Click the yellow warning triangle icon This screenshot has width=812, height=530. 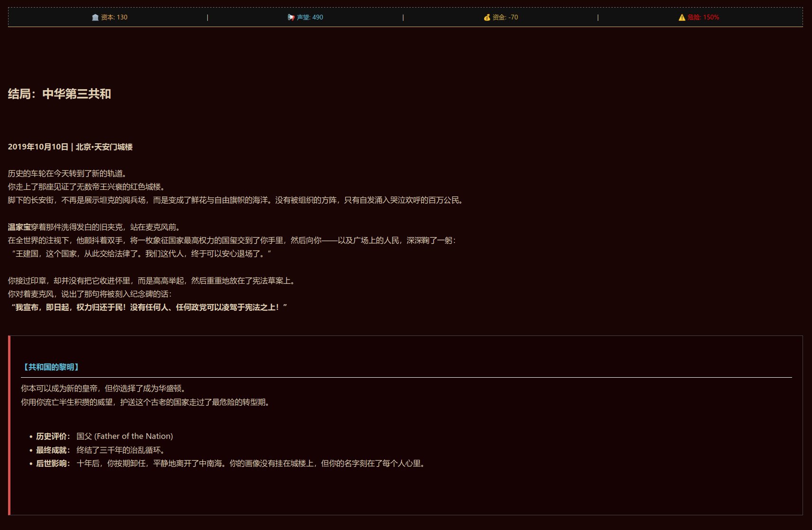pyautogui.click(x=682, y=18)
